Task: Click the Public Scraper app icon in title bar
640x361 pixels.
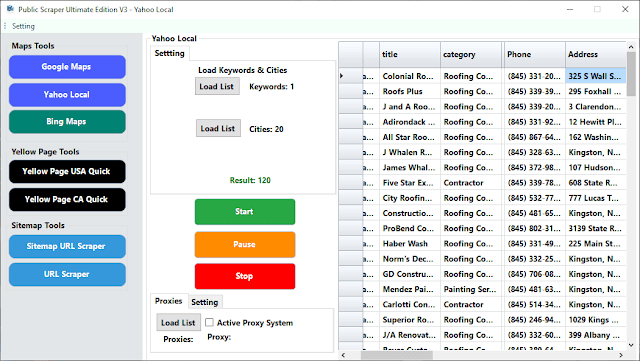Action: click(x=10, y=9)
